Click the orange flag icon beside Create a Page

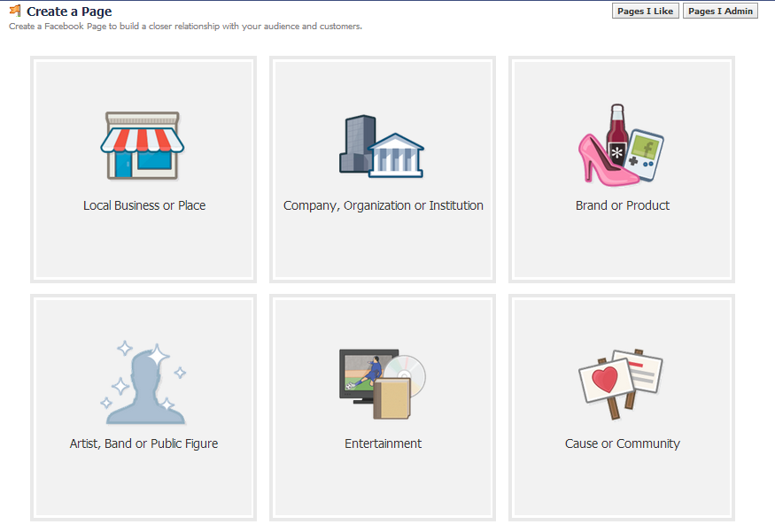15,12
